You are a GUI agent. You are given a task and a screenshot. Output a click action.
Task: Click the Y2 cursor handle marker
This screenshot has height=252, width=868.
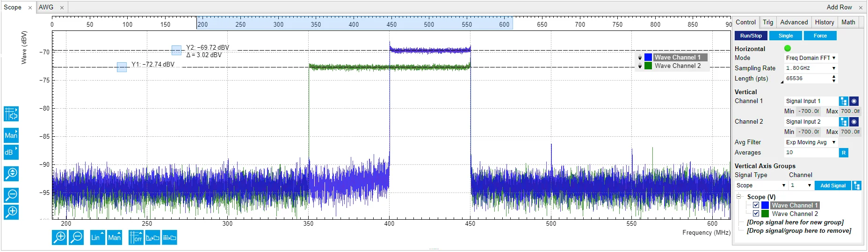pos(176,50)
